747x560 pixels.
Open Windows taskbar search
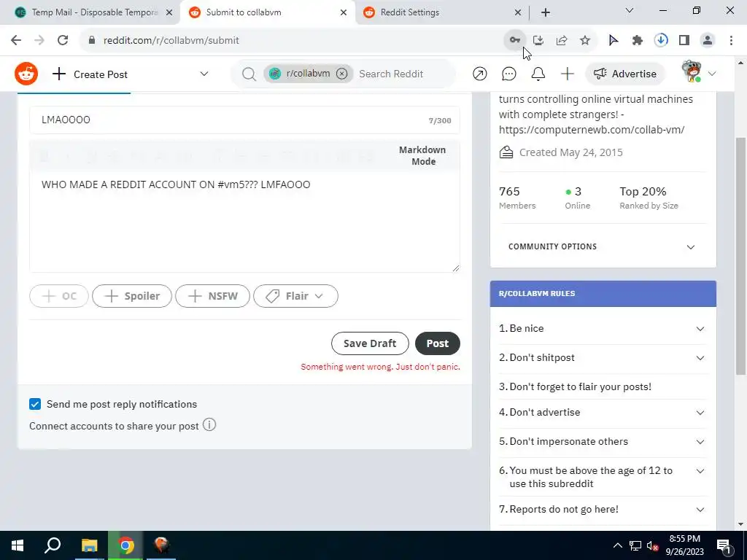[x=53, y=545]
